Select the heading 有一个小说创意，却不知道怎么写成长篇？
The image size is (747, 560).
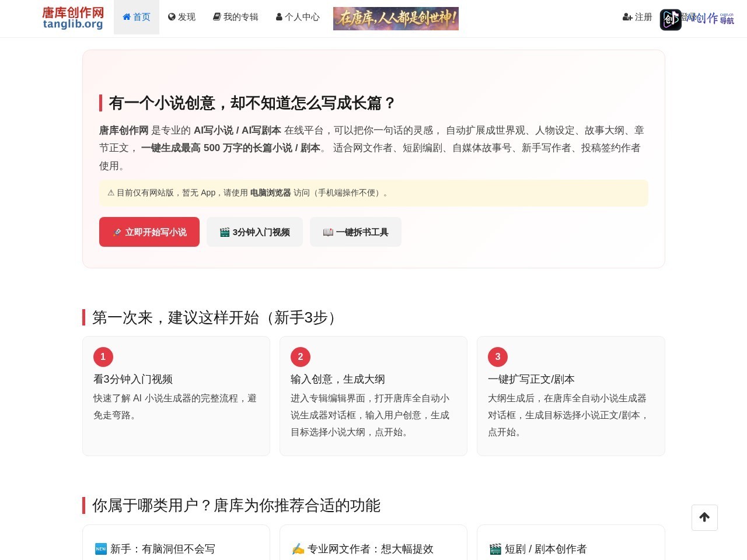click(x=253, y=103)
